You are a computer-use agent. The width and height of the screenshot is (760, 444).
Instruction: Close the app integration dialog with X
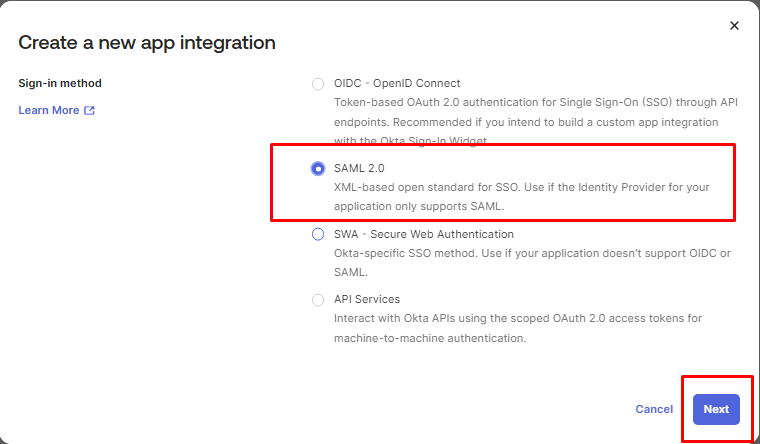(x=734, y=26)
